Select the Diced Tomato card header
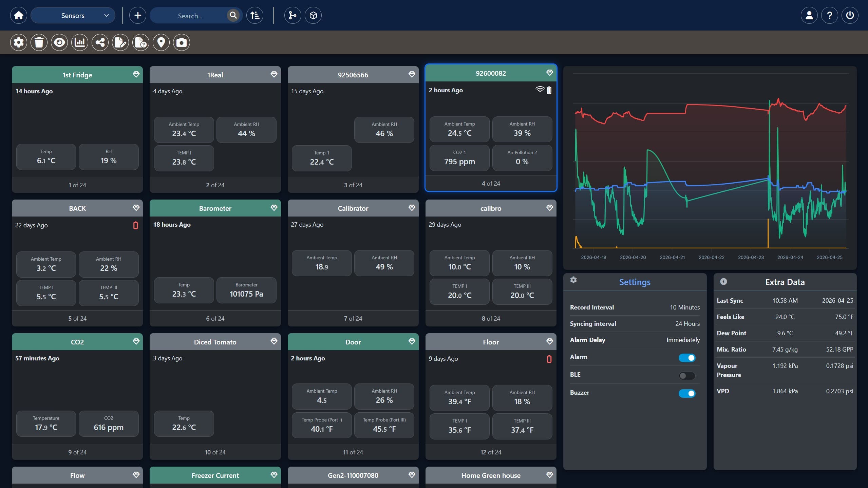 (215, 342)
